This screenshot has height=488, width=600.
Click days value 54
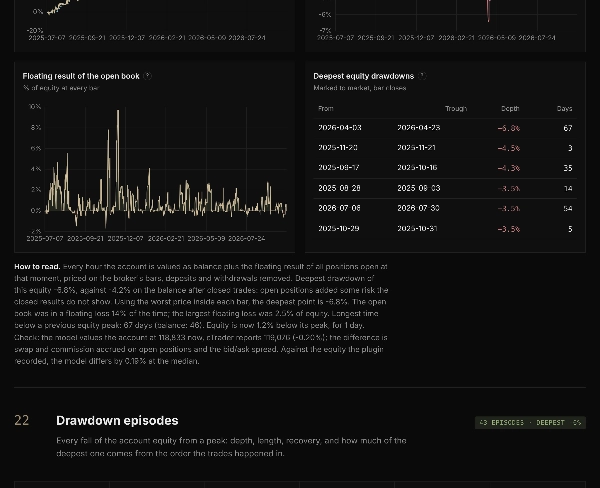568,209
